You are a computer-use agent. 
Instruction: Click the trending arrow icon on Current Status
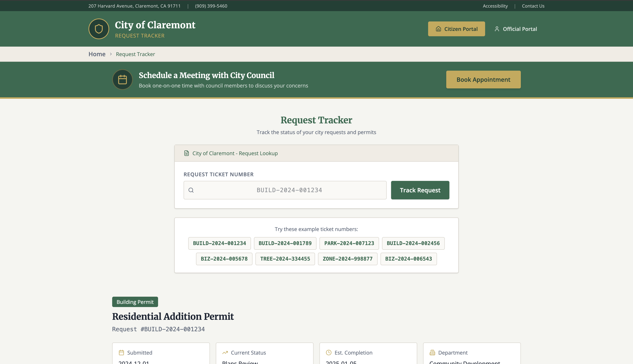tap(225, 353)
